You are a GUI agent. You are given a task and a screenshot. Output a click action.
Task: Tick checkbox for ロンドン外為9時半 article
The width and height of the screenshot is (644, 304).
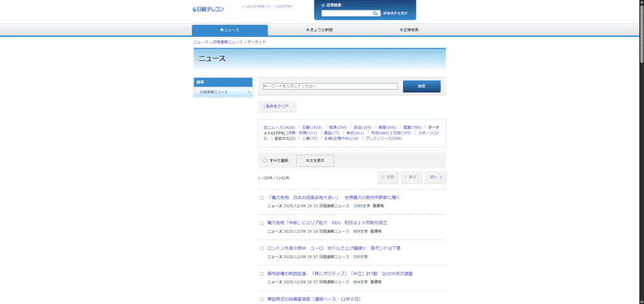click(x=262, y=249)
